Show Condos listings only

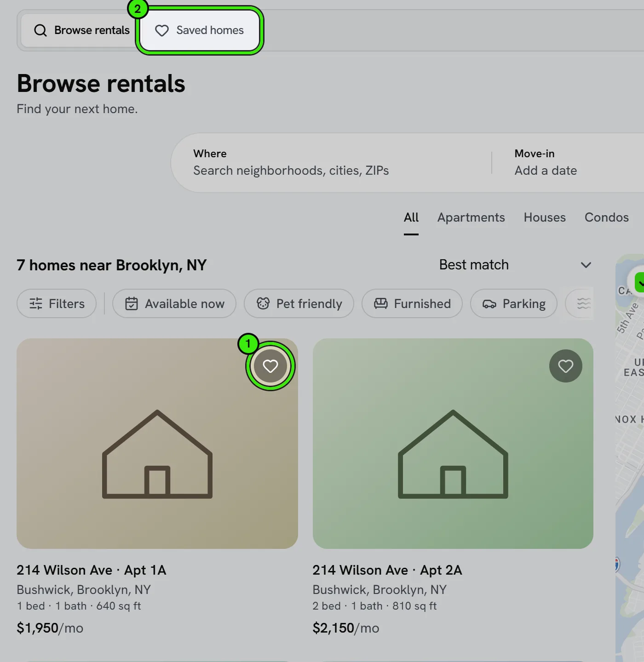click(606, 217)
